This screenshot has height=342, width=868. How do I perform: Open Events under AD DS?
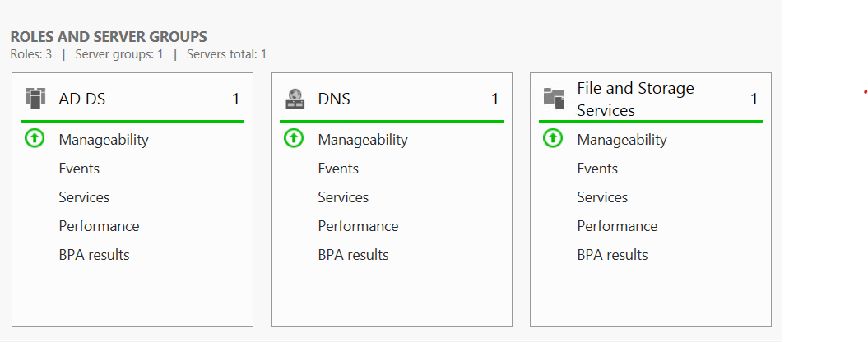[79, 169]
